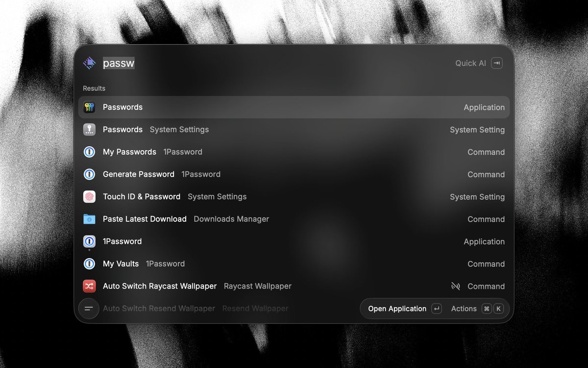
Task: Select the Passwords Application result
Action: click(x=294, y=107)
